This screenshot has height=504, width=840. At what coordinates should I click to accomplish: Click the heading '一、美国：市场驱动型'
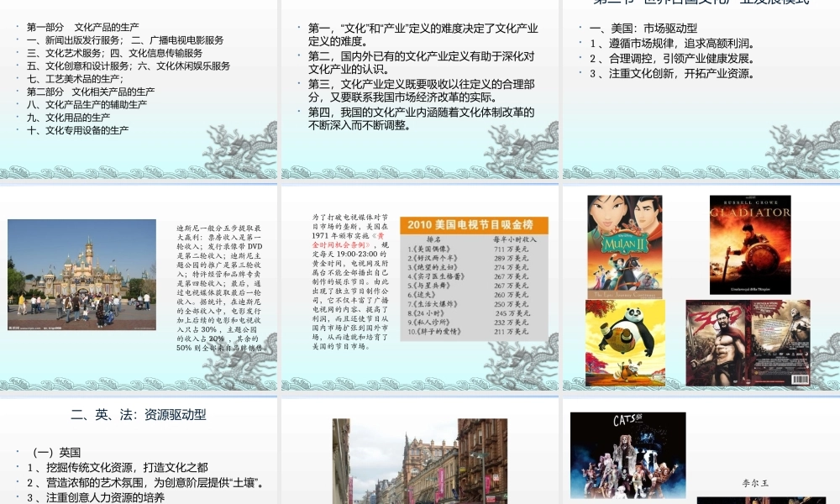pos(643,29)
